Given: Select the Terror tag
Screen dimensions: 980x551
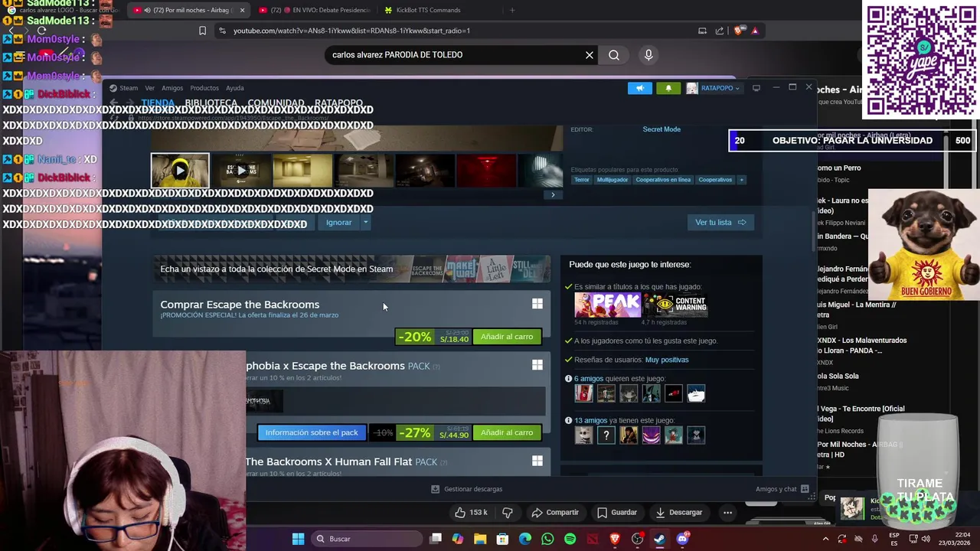Looking at the screenshot, I should pos(582,180).
